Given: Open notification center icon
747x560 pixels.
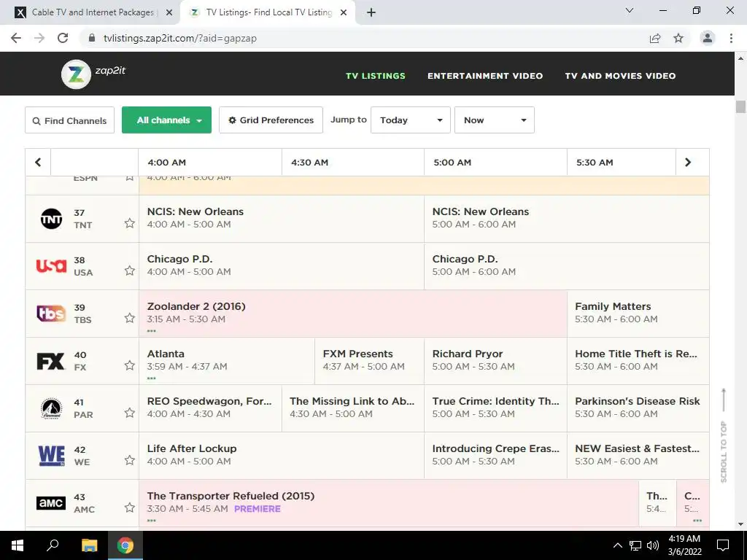Looking at the screenshot, I should 723,545.
